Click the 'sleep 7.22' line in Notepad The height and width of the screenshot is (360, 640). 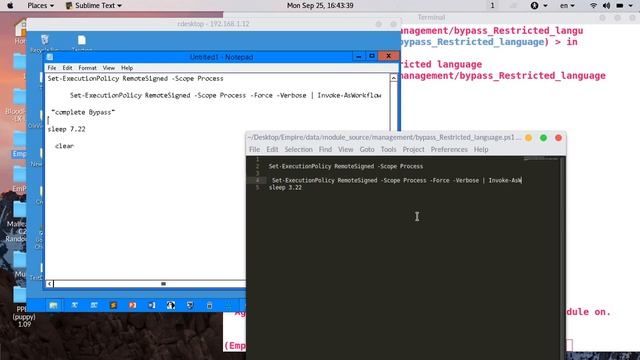(x=67, y=129)
